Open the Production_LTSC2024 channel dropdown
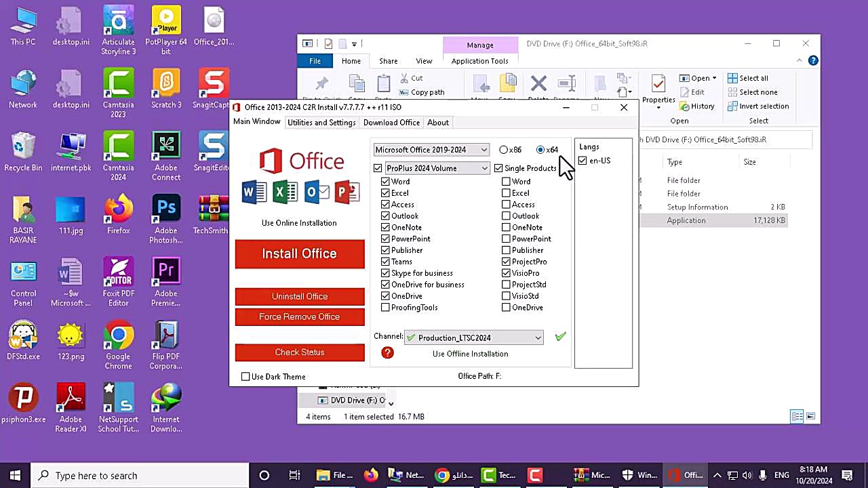Screen dimensions: 868x488 (474, 338)
